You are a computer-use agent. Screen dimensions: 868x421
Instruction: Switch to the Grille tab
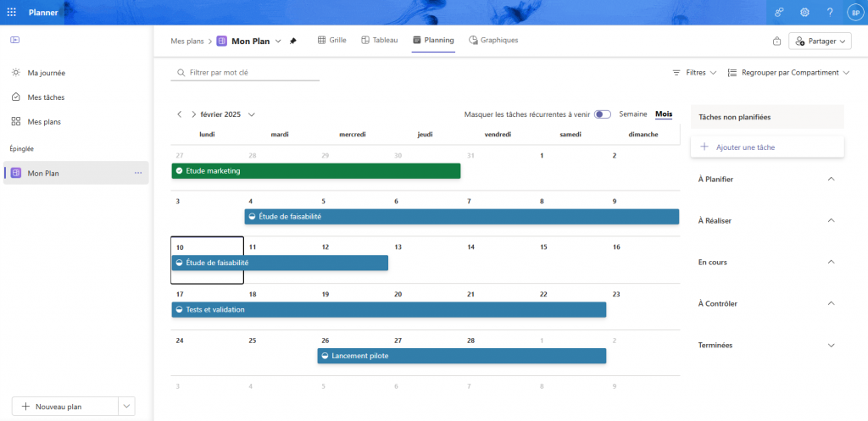[x=331, y=41]
